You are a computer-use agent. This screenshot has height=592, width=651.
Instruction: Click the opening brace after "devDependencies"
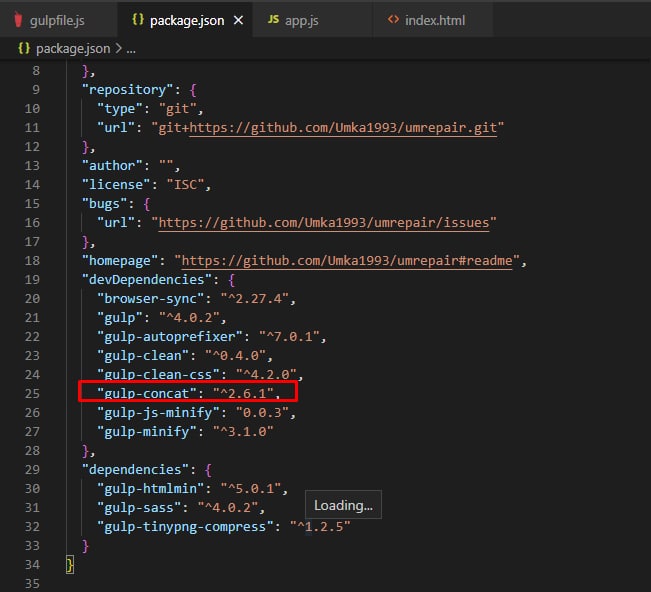click(231, 279)
